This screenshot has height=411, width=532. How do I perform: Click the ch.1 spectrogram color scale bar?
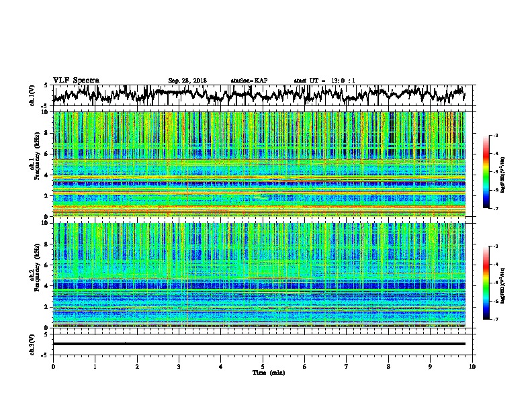point(486,172)
